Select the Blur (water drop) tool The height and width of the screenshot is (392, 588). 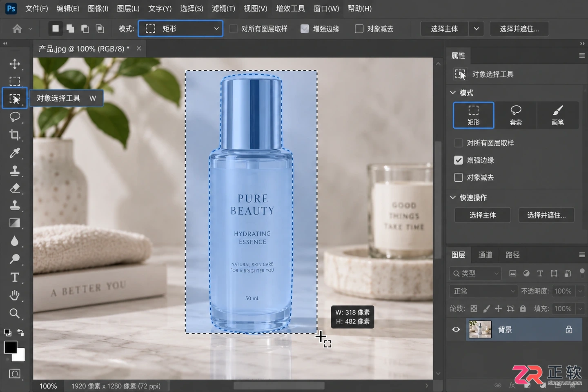pyautogui.click(x=15, y=241)
